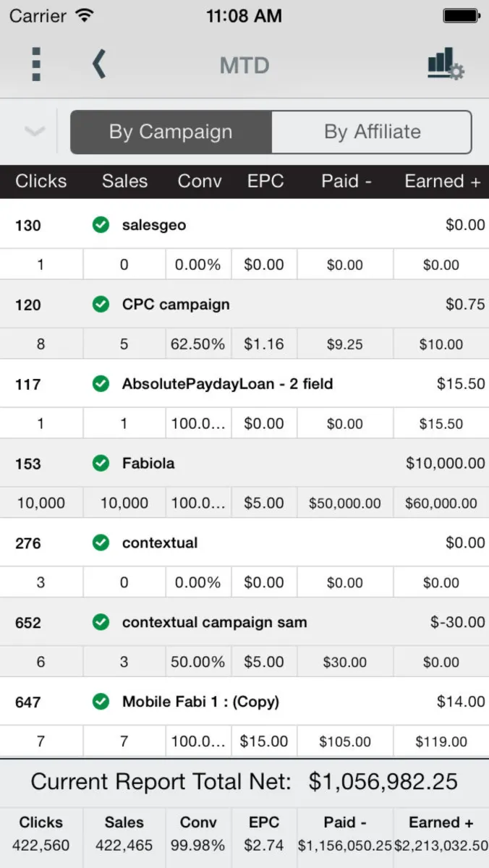Tap green check icon beside AbsolutePaydayLoan
This screenshot has width=489, height=868.
[x=101, y=384]
